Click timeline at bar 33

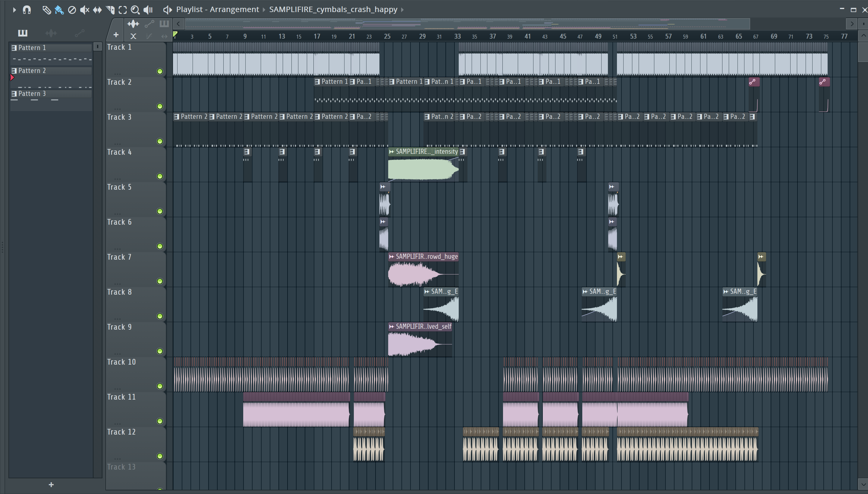click(458, 36)
